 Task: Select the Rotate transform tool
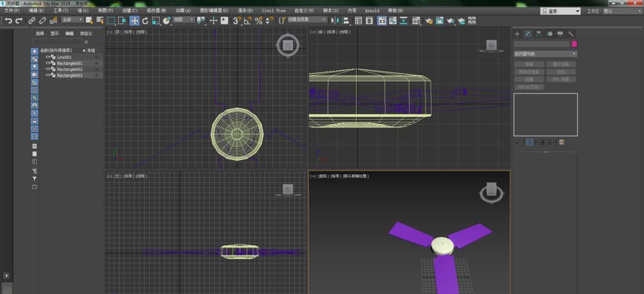[146, 21]
